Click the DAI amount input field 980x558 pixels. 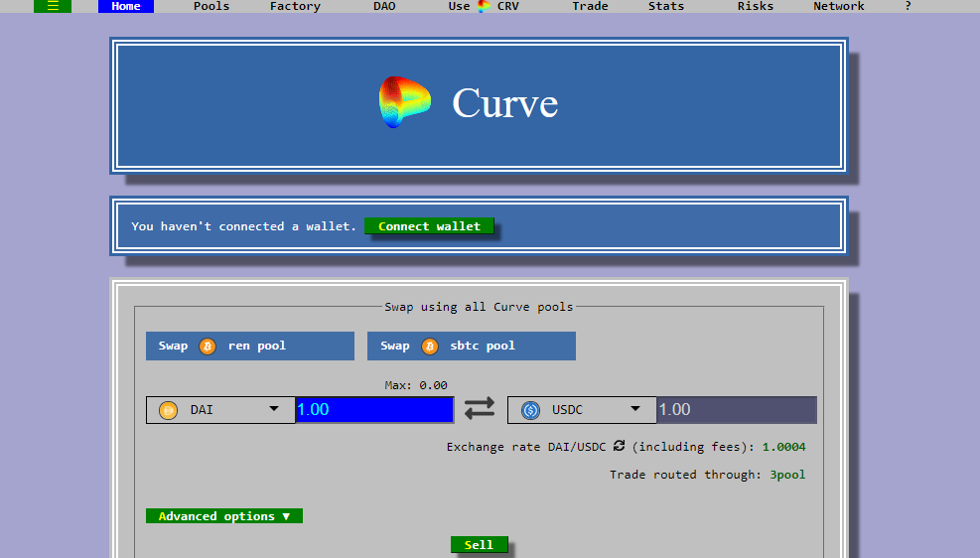click(374, 410)
